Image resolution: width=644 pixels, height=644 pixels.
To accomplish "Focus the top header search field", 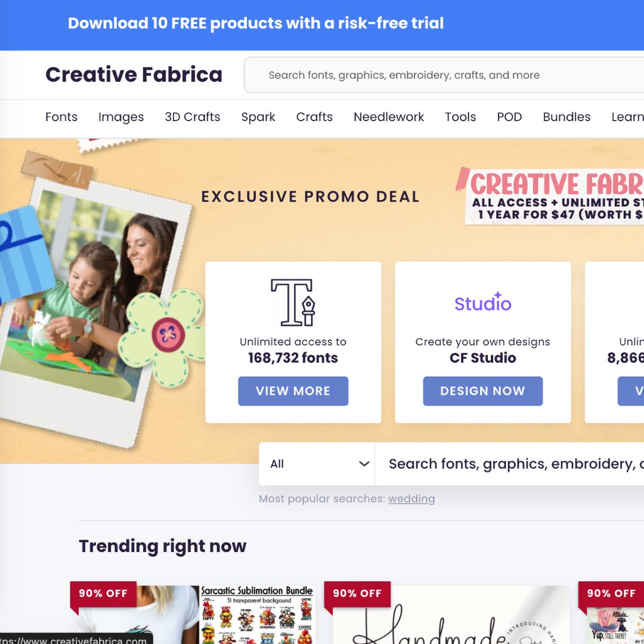I will (444, 75).
